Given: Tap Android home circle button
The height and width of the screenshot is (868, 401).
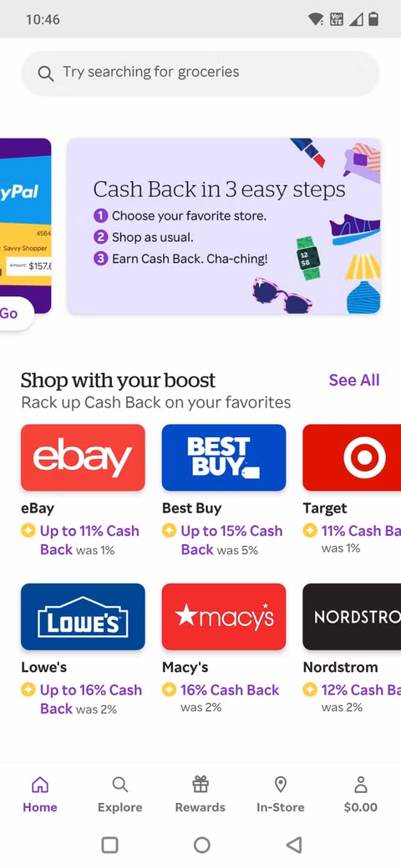Looking at the screenshot, I should (x=201, y=845).
